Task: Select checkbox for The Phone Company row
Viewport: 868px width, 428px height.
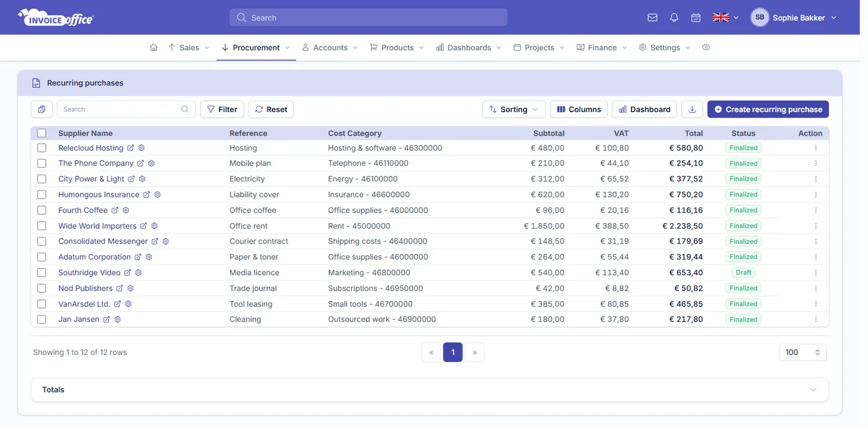Action: point(42,164)
